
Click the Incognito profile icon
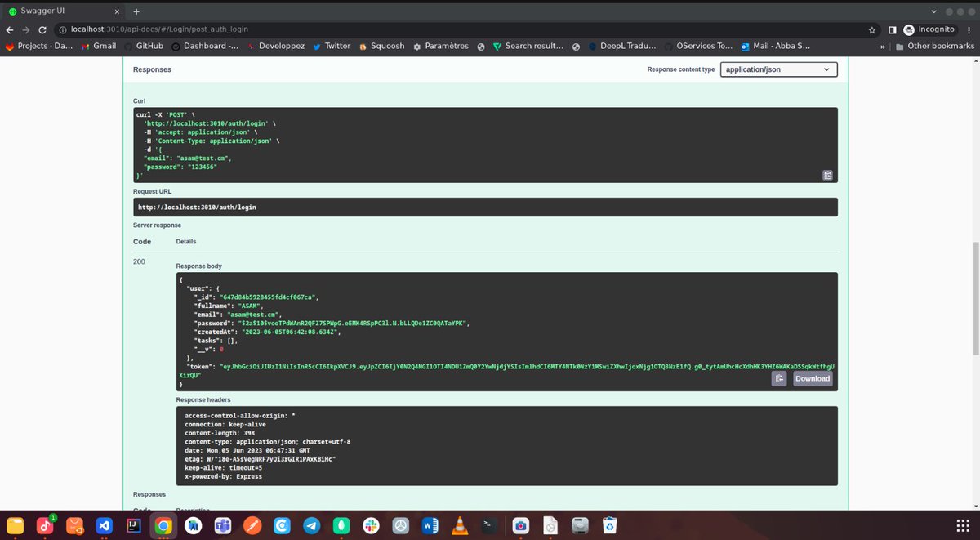point(909,29)
